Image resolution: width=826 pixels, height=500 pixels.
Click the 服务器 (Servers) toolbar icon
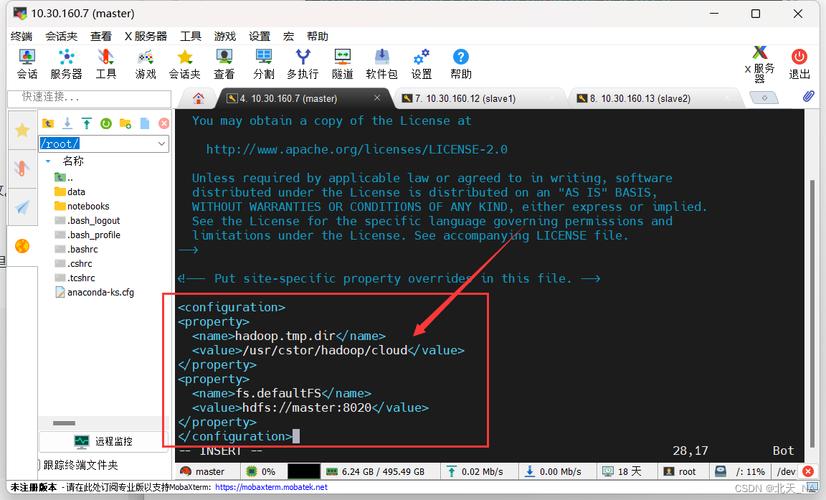(x=66, y=64)
